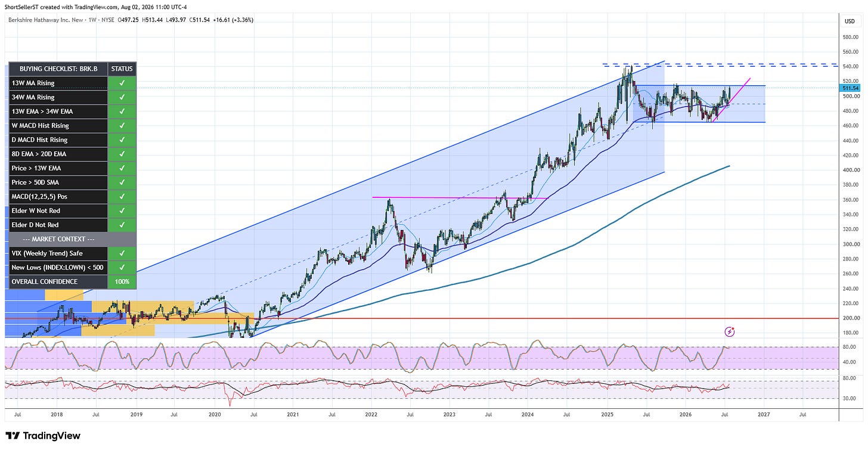Click the 260.00 price scale label
This screenshot has width=868, height=450.
850,274
